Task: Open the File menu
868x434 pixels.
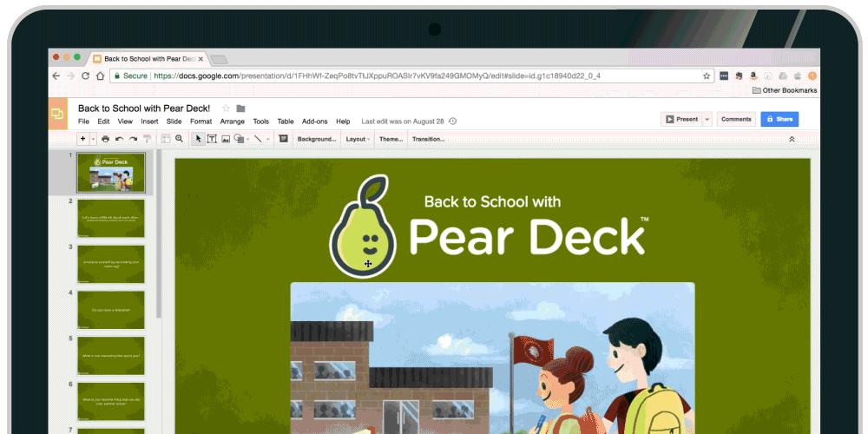Action: (x=83, y=122)
